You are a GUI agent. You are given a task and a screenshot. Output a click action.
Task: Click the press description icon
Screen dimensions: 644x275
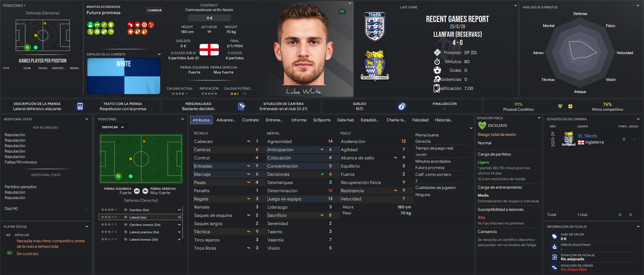[80, 106]
